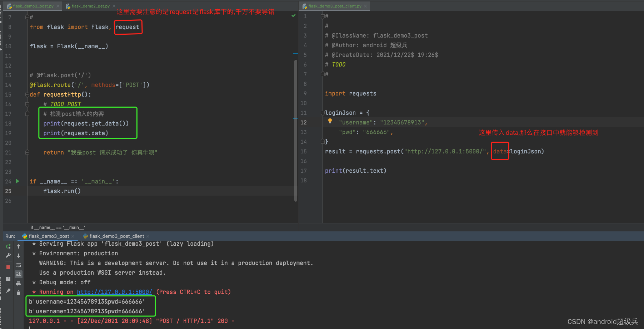
Task: Place cursor on 'flask.run()' line
Action: pyautogui.click(x=62, y=191)
